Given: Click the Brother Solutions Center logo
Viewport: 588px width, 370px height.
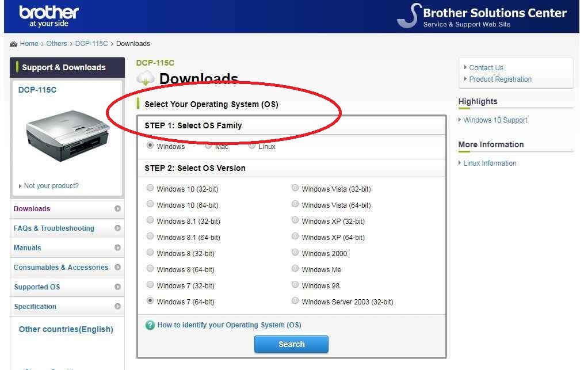Looking at the screenshot, I should tap(482, 16).
